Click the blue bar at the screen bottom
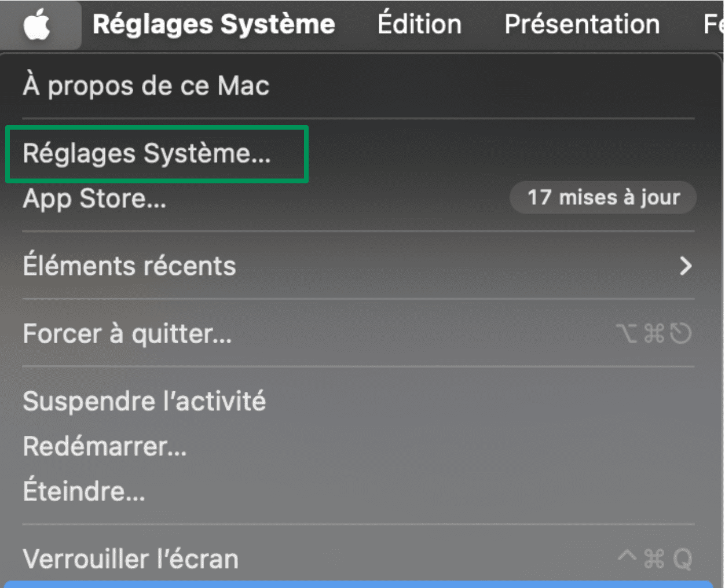Viewport: 725px width, 588px height. [x=362, y=585]
